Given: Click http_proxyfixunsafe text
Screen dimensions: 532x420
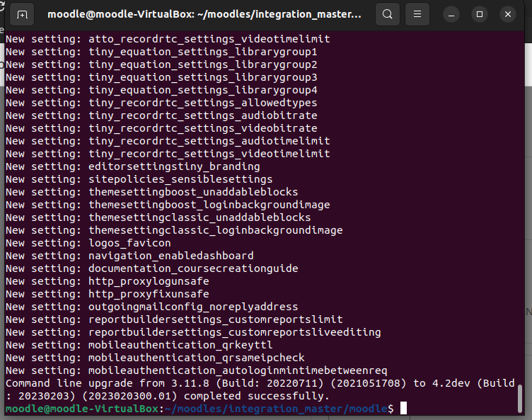Looking at the screenshot, I should click(x=149, y=294).
